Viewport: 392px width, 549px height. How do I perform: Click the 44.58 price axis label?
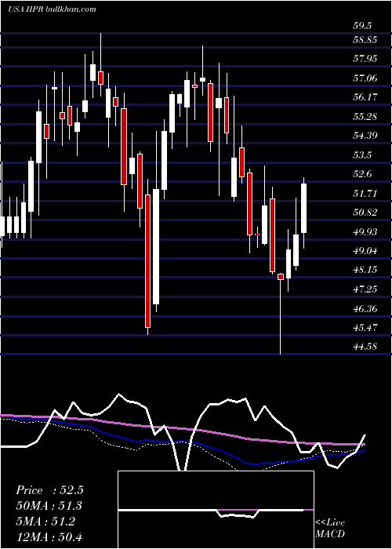click(x=365, y=347)
